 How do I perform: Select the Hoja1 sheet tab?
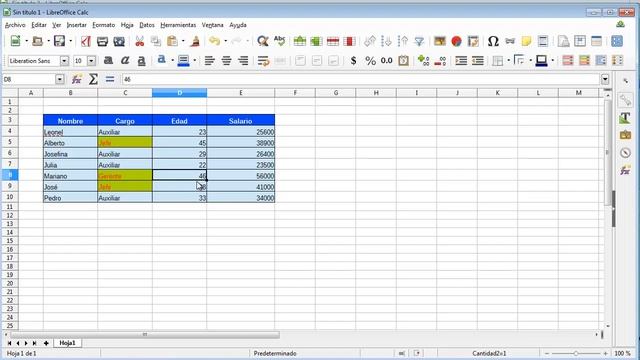click(x=67, y=343)
